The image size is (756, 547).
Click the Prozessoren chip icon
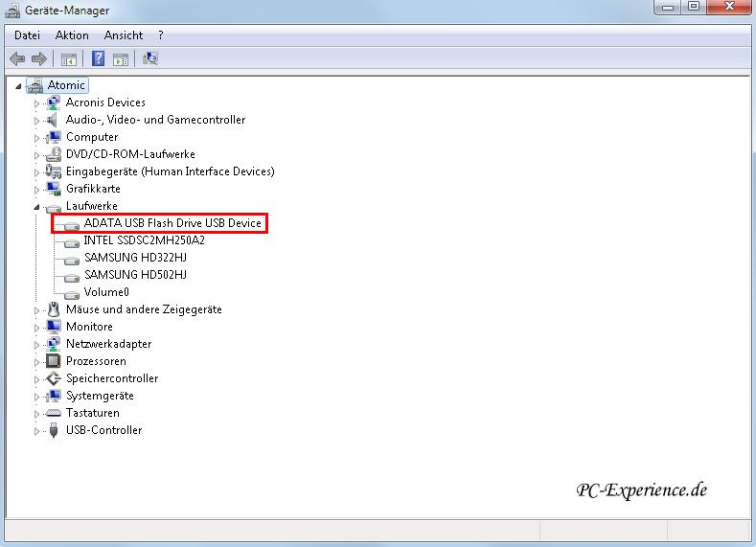(54, 361)
